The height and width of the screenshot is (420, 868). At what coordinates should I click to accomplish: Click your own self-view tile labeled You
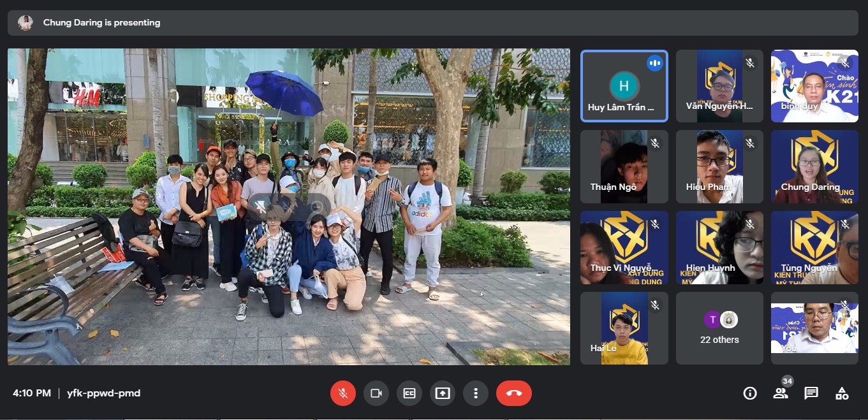click(x=814, y=328)
